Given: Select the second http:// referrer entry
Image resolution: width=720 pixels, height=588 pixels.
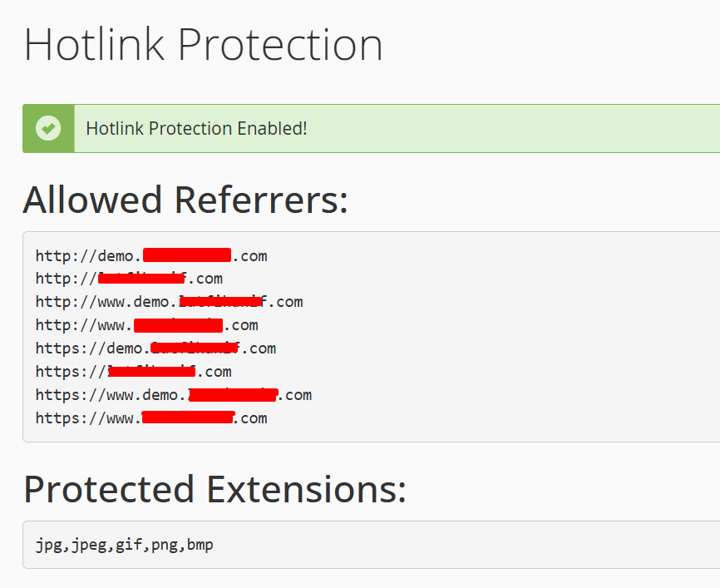Looking at the screenshot, I should click(129, 279).
